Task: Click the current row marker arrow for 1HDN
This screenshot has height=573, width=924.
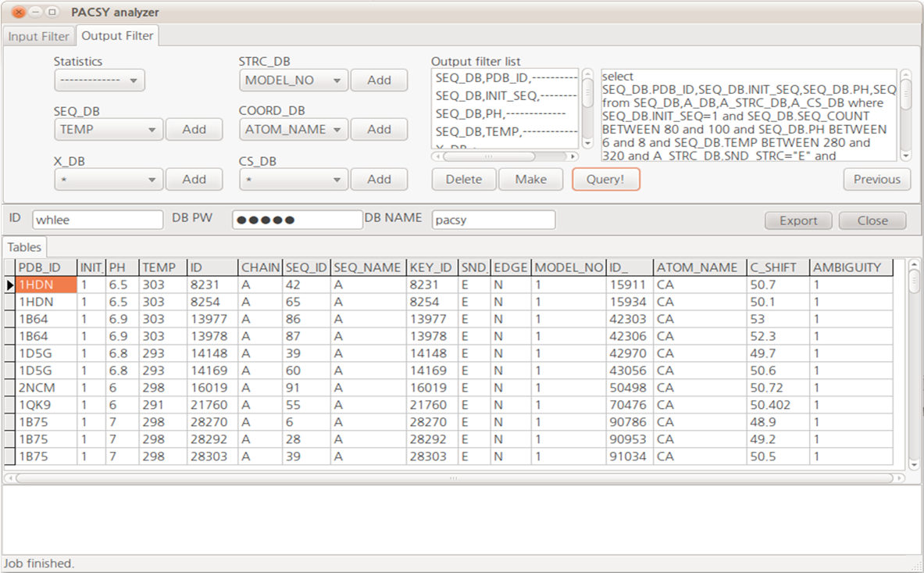Action: click(x=10, y=285)
